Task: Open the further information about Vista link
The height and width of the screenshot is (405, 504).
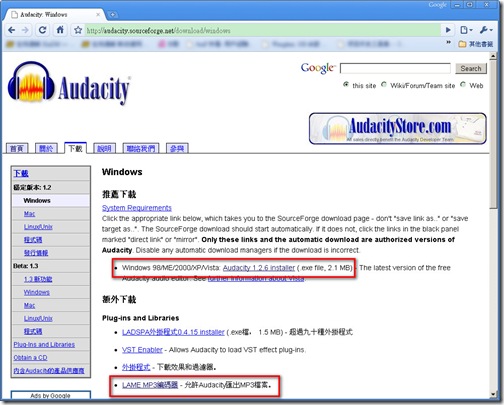Action: pyautogui.click(x=256, y=278)
